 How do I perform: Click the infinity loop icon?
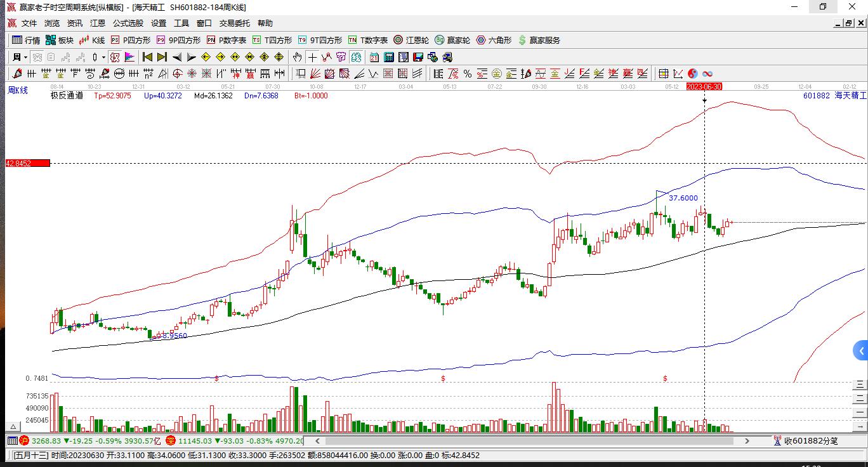707,74
